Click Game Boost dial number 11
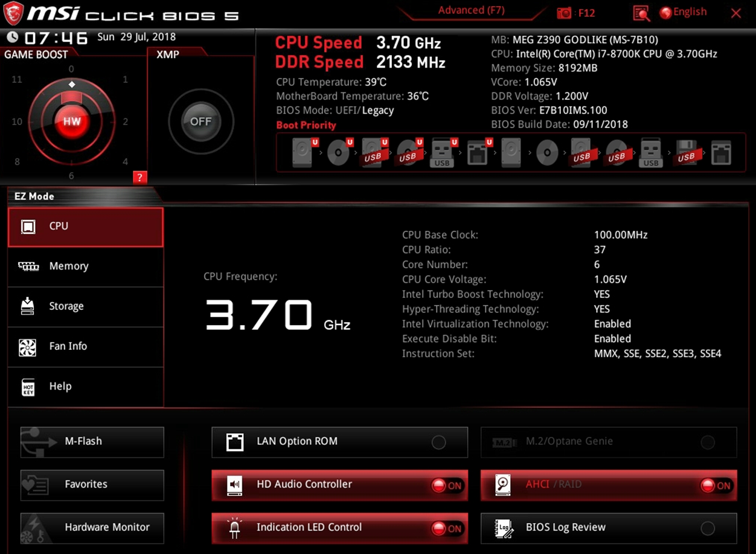 point(17,79)
